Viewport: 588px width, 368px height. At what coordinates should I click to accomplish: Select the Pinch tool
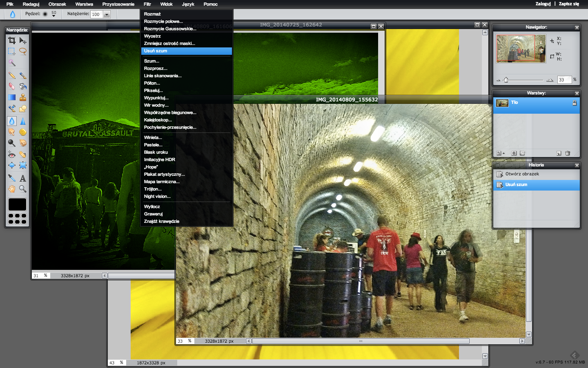coord(23,166)
